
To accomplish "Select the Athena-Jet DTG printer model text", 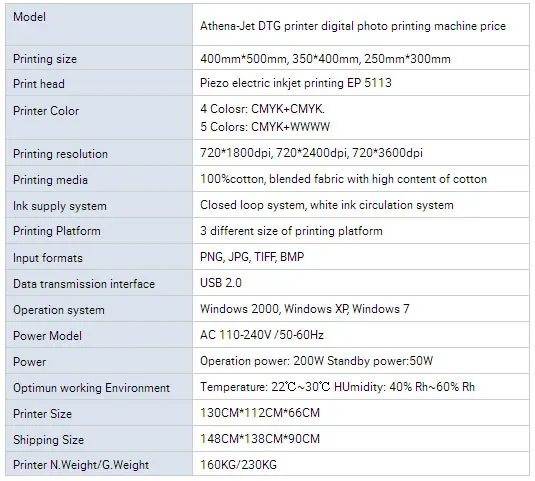I will click(x=353, y=26).
